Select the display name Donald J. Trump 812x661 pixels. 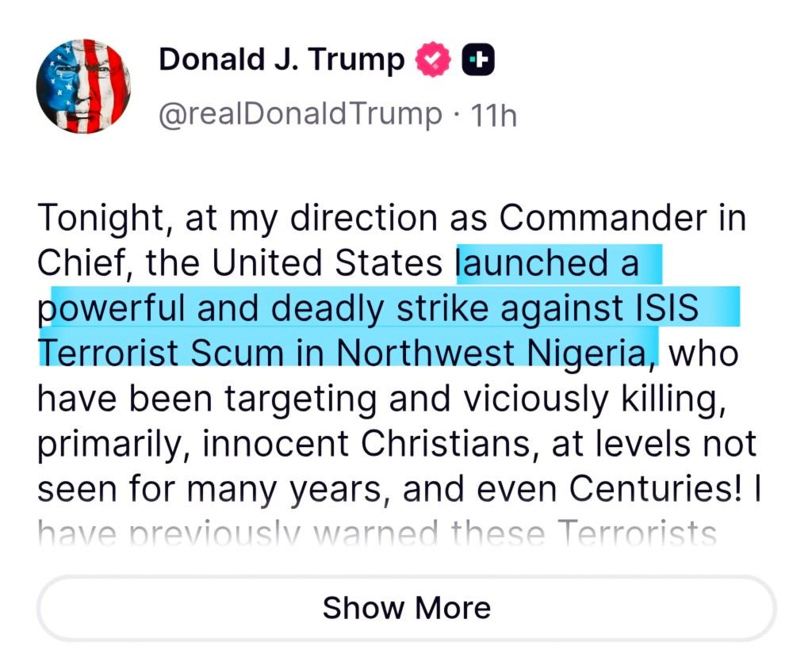tap(282, 58)
